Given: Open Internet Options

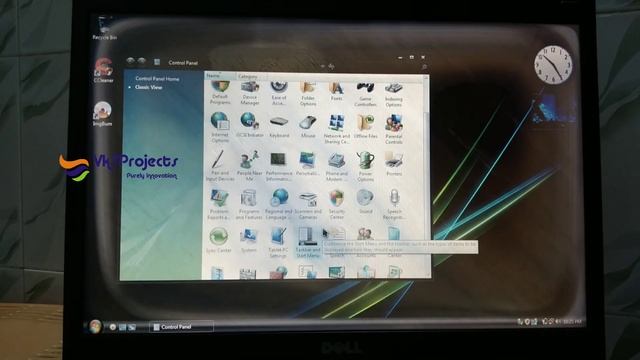Looking at the screenshot, I should click(220, 127).
